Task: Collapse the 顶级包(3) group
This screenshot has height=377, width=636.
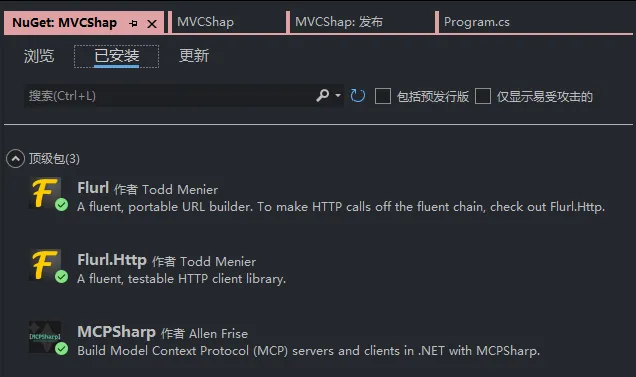Action: coord(15,159)
